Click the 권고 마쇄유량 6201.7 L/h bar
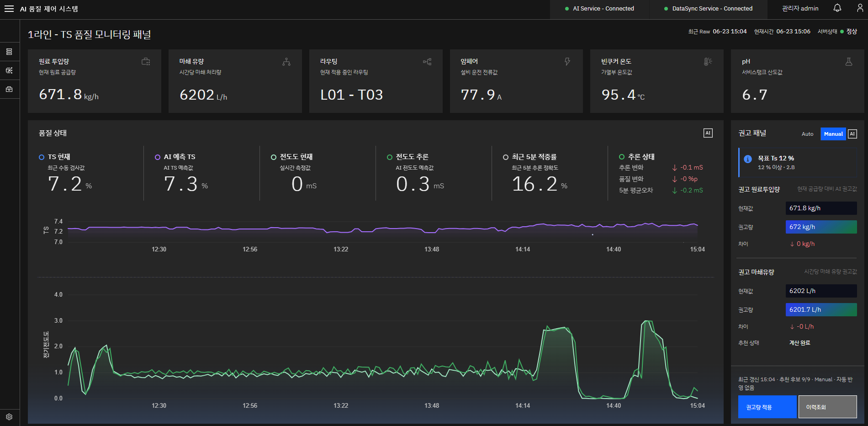Screen dimensions: 868x426 (821, 309)
